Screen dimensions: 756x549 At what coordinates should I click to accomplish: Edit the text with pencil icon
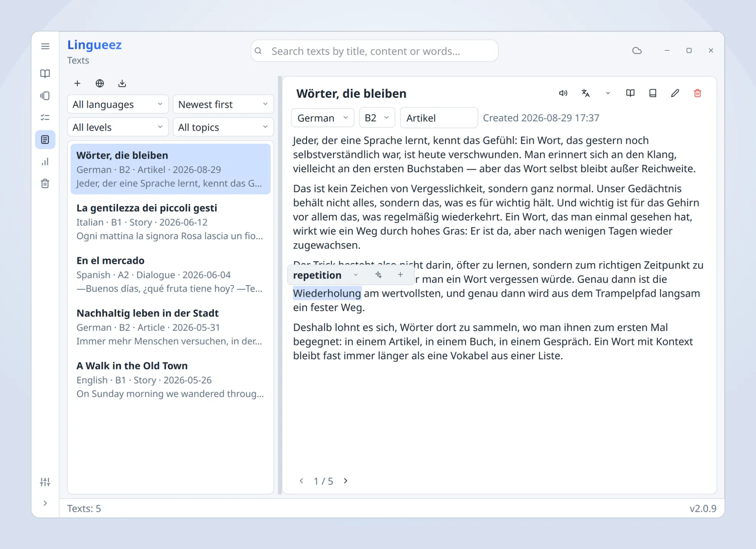point(675,93)
